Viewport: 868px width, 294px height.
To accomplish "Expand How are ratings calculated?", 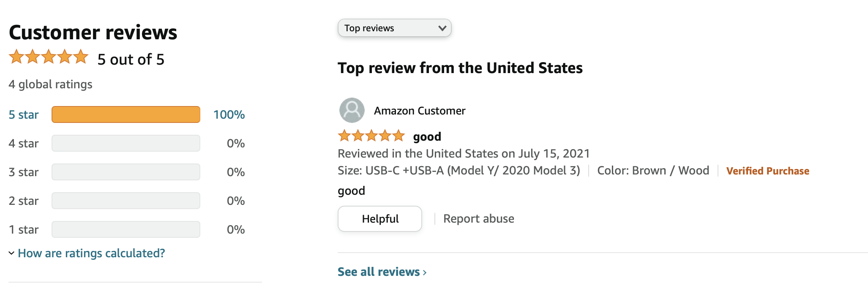I will tap(91, 253).
